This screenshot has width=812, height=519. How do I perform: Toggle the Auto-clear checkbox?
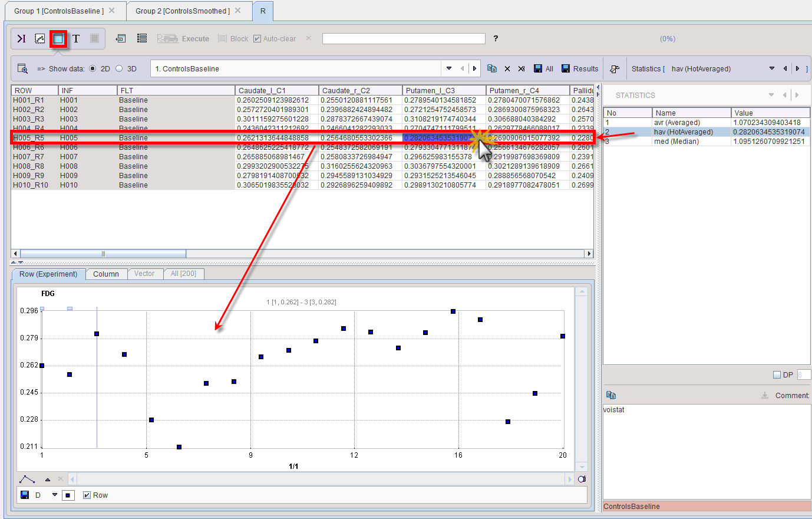257,39
